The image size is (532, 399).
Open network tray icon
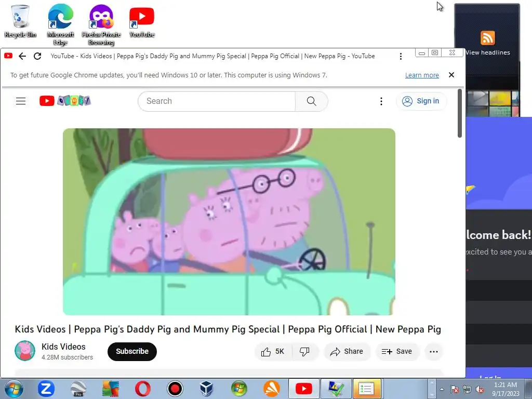click(467, 389)
